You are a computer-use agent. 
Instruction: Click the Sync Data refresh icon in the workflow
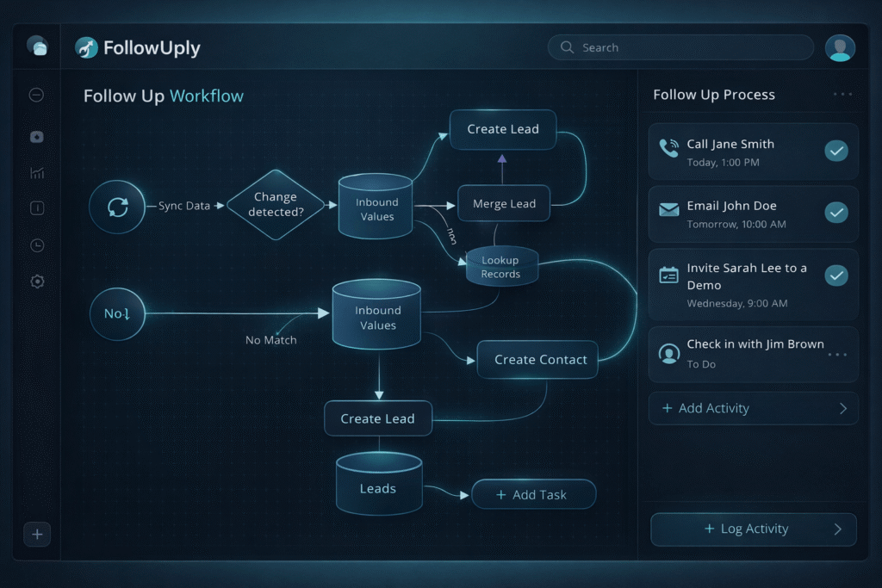click(117, 207)
